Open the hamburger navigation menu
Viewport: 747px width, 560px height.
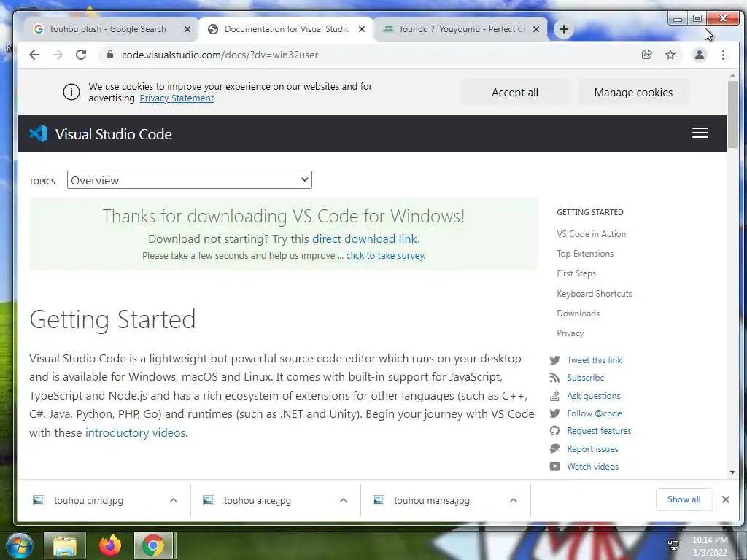[x=700, y=133]
